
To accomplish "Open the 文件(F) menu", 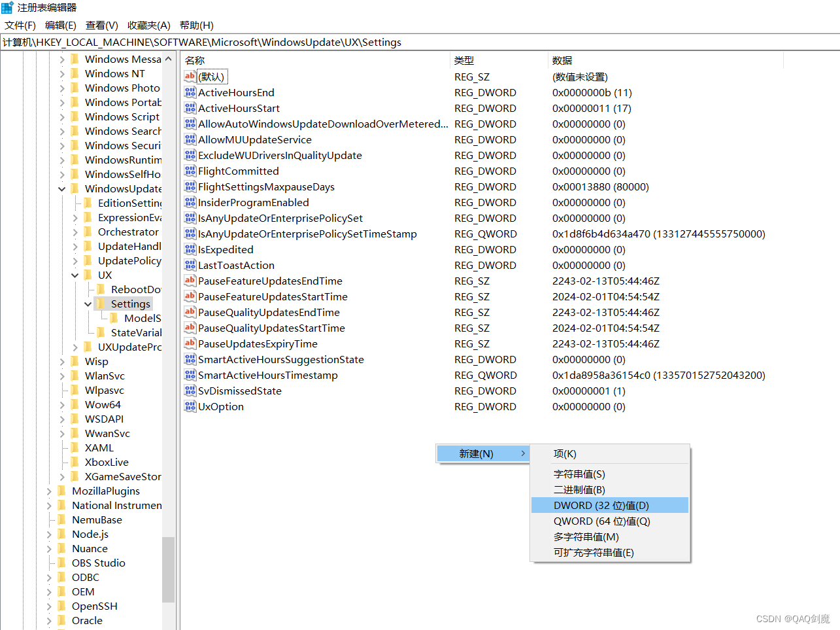I will (20, 25).
